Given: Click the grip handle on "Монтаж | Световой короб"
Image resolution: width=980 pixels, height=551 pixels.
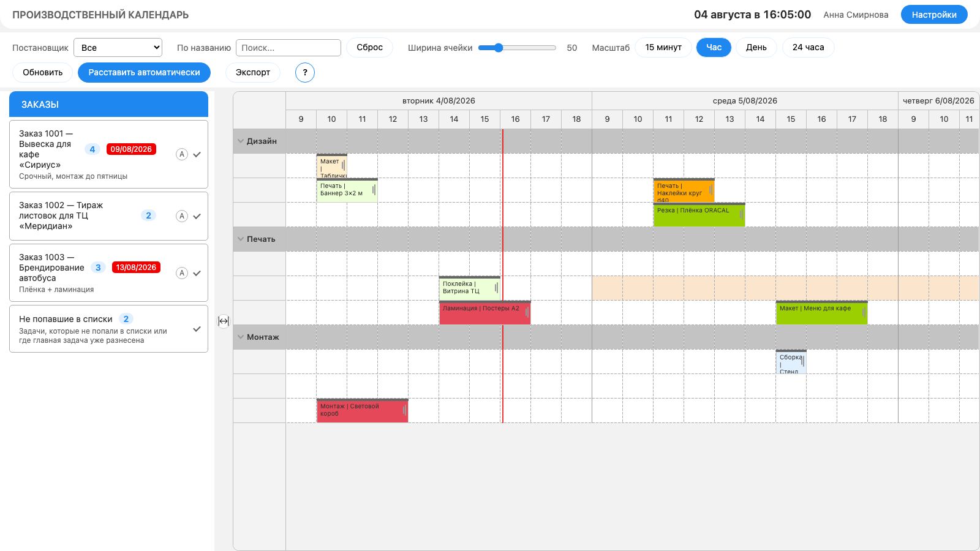Looking at the screenshot, I should pos(404,410).
